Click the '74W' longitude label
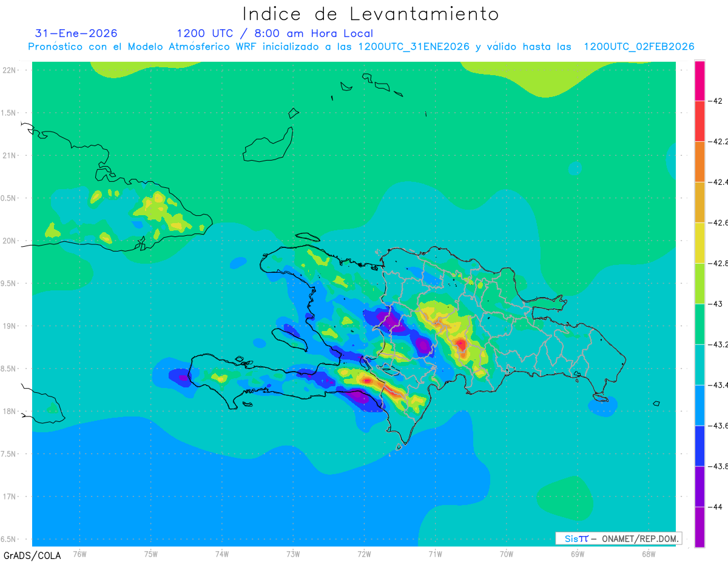 tap(222, 554)
